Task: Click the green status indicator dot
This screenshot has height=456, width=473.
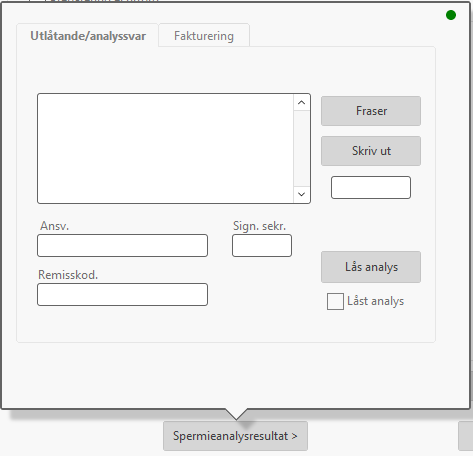Action: tap(451, 15)
